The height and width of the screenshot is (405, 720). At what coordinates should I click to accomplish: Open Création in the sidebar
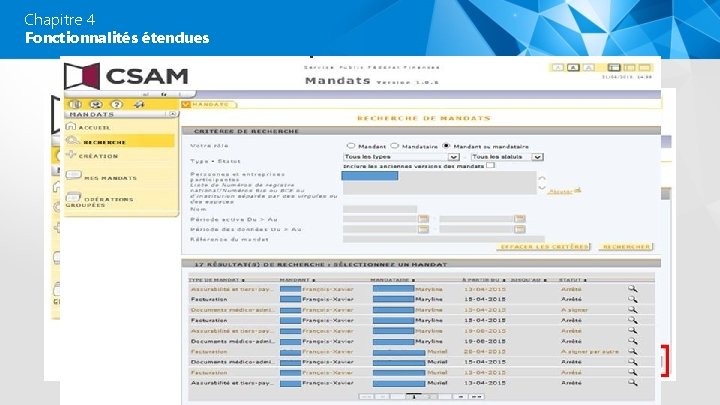[x=98, y=156]
